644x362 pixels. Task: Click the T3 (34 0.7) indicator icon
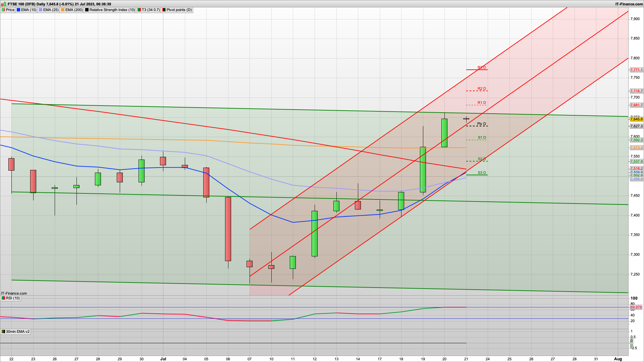click(139, 10)
